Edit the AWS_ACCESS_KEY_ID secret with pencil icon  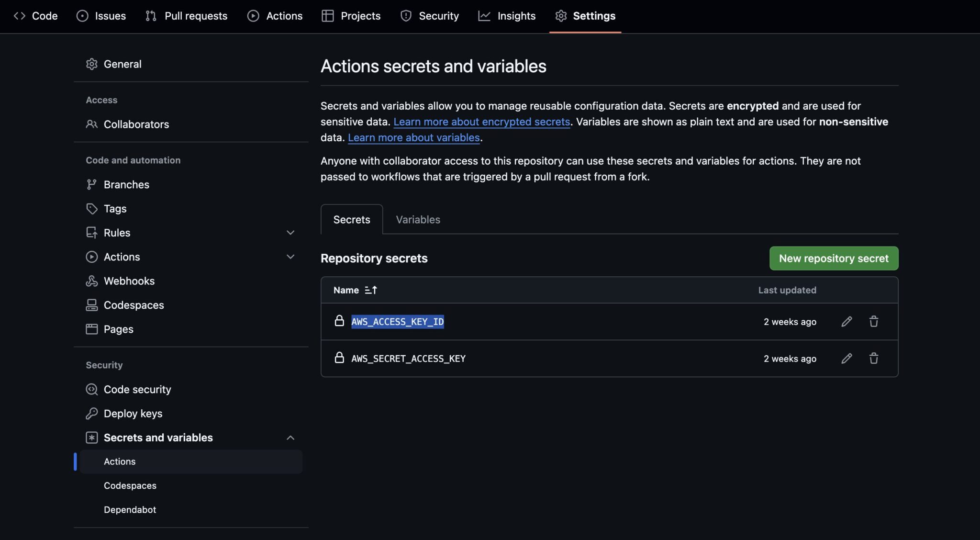(846, 321)
